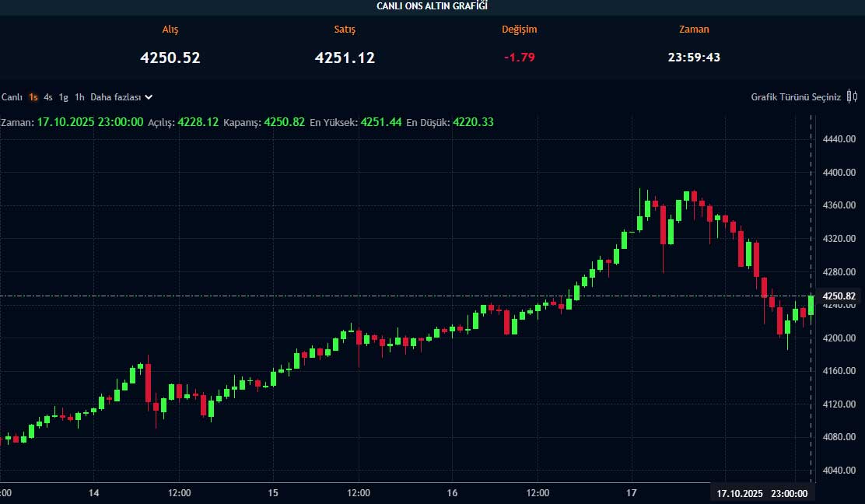Viewport: 865px width, 504px height.
Task: Click the CANLI ONS ALTIN GRAFİĞİ title
Action: click(x=432, y=6)
